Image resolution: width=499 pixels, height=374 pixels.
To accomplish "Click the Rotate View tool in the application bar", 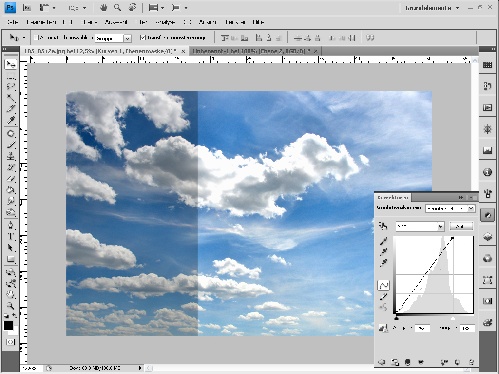I will pyautogui.click(x=132, y=7).
